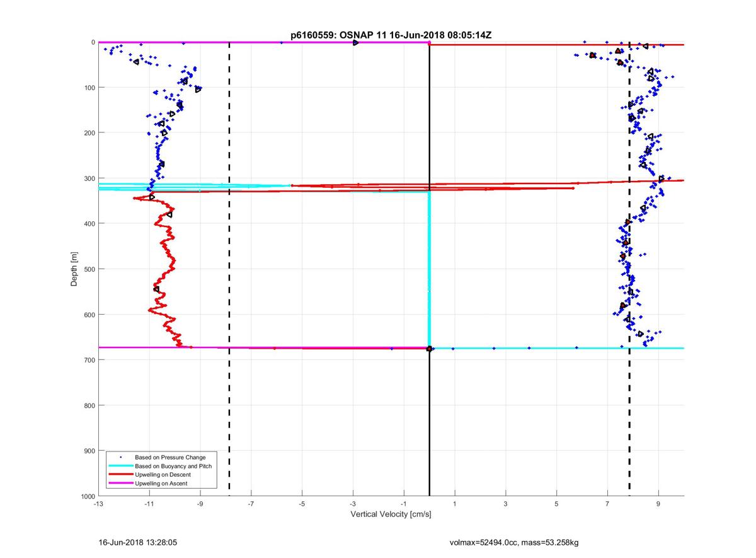Click the "100" depth tick label
The width and height of the screenshot is (756, 558).
(89, 88)
